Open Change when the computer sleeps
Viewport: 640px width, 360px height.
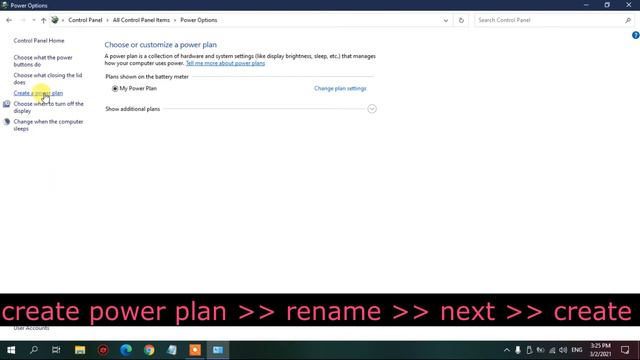click(48, 125)
